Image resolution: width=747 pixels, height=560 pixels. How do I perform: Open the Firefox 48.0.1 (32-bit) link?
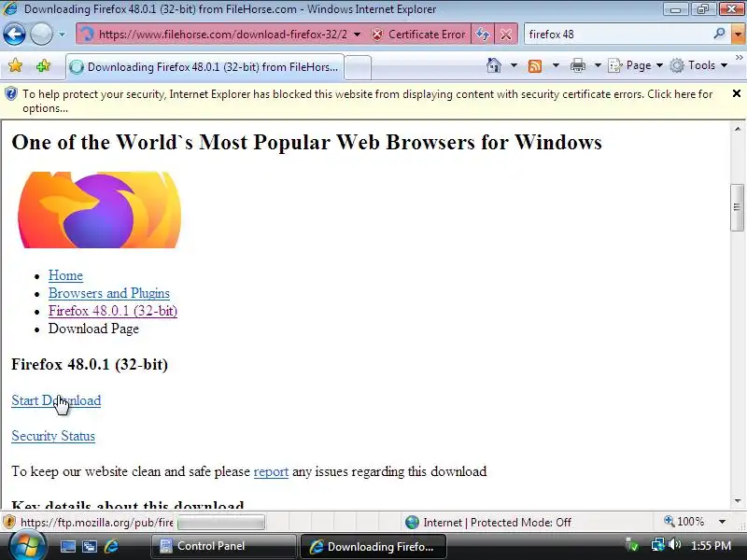click(x=113, y=311)
